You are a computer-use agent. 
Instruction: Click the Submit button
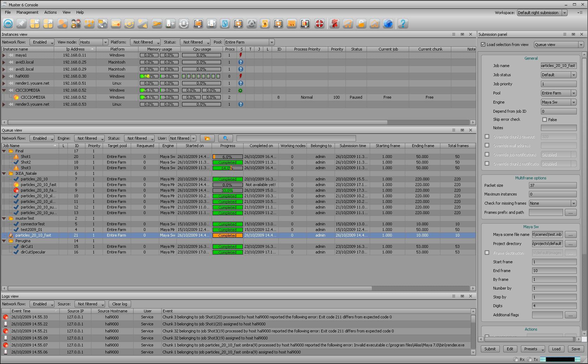point(490,349)
